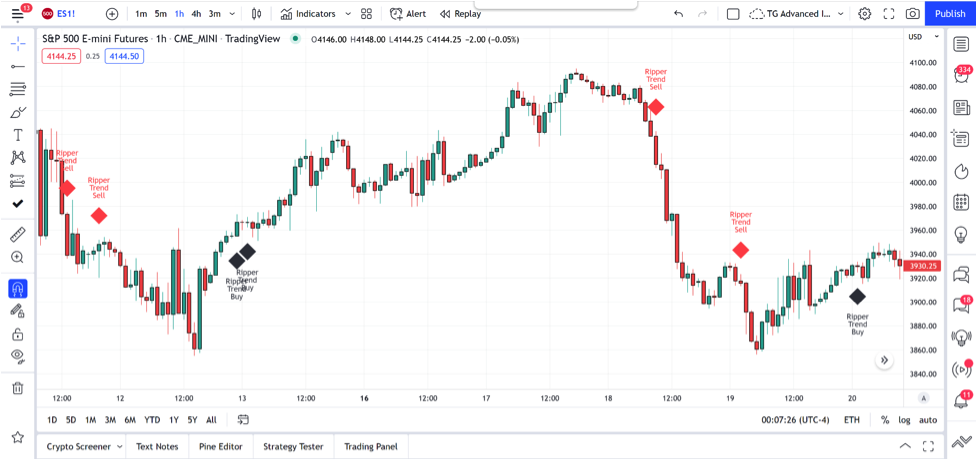Viewport: 977px width, 460px height.
Task: Select the ruler measure tool
Action: coord(17,234)
